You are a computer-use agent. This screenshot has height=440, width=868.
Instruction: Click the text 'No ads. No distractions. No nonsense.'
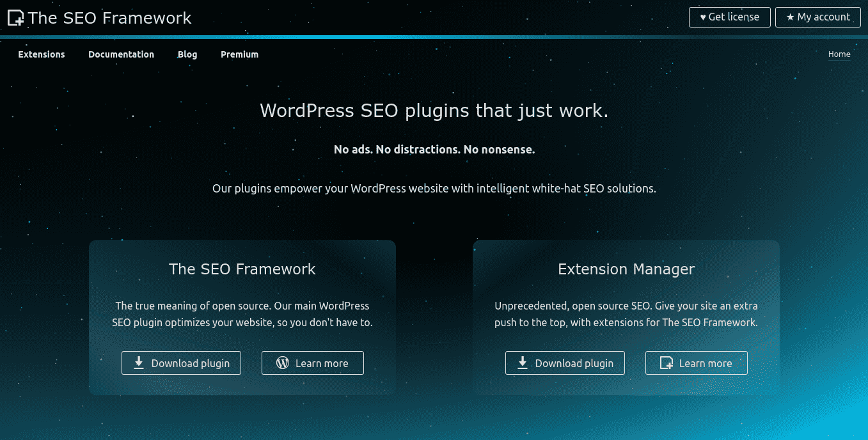(x=434, y=150)
